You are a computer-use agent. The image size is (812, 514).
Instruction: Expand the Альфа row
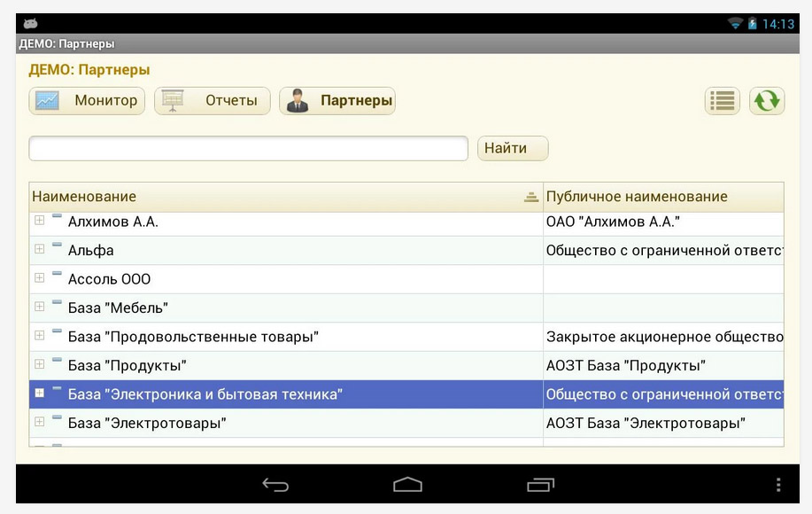point(39,249)
